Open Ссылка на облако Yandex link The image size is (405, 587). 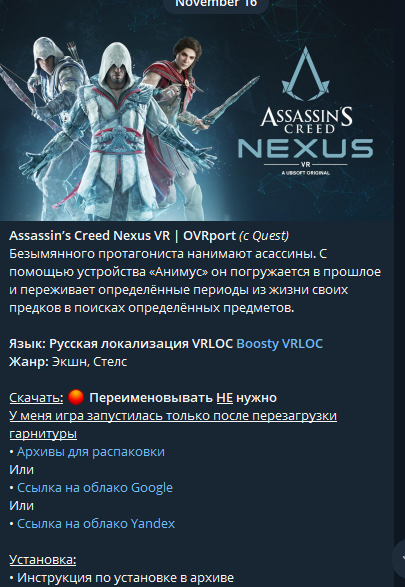tap(96, 523)
